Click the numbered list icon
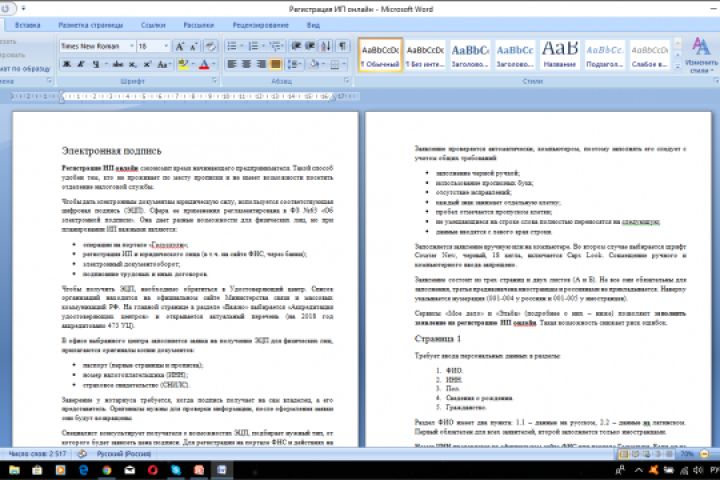 (x=253, y=46)
